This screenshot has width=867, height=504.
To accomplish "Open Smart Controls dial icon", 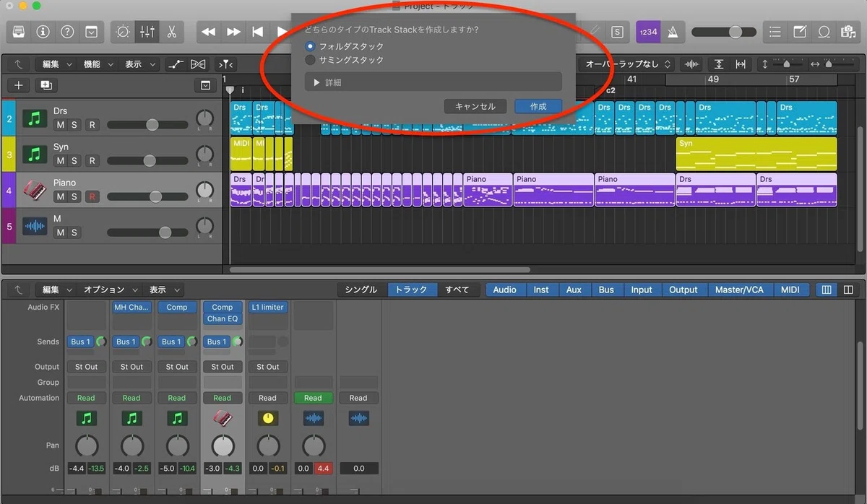I will point(123,32).
